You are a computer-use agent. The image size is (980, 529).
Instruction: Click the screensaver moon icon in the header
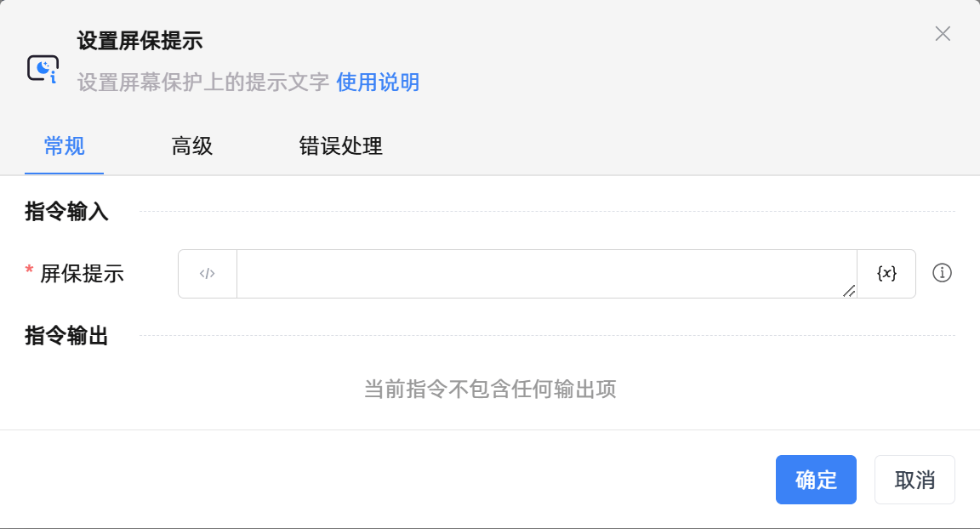[x=43, y=68]
